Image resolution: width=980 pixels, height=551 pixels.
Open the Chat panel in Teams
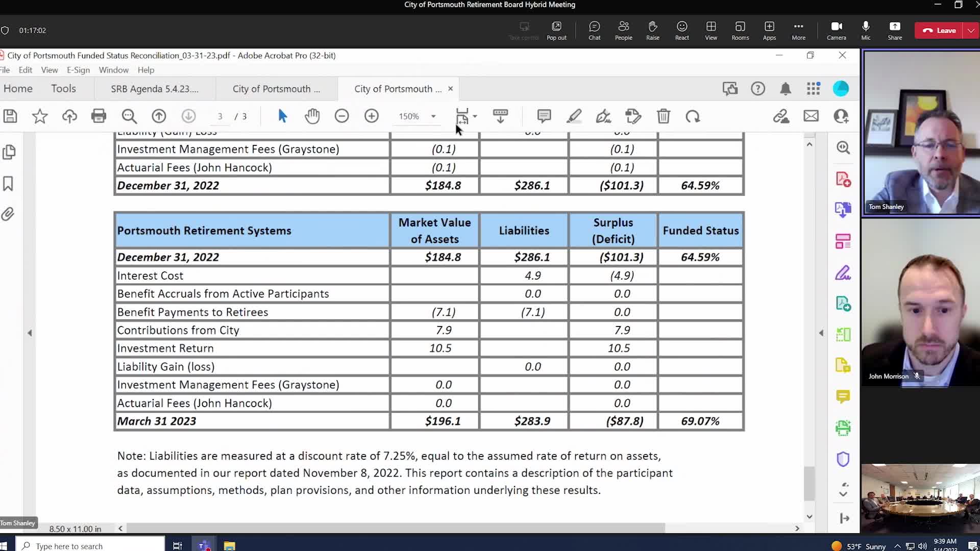[594, 30]
